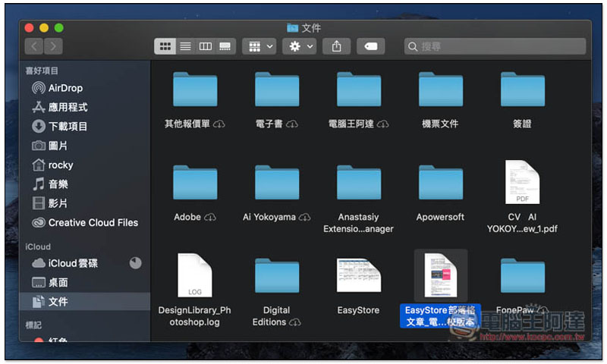The height and width of the screenshot is (364, 607).
Task: Go back with the left arrow button
Action: (34, 46)
